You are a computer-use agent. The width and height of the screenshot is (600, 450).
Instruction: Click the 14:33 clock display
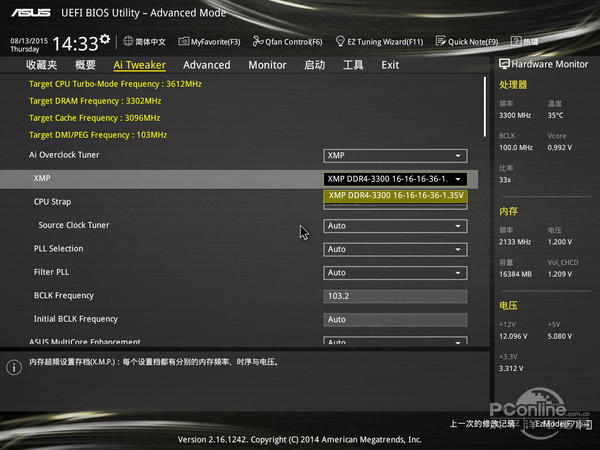[75, 43]
